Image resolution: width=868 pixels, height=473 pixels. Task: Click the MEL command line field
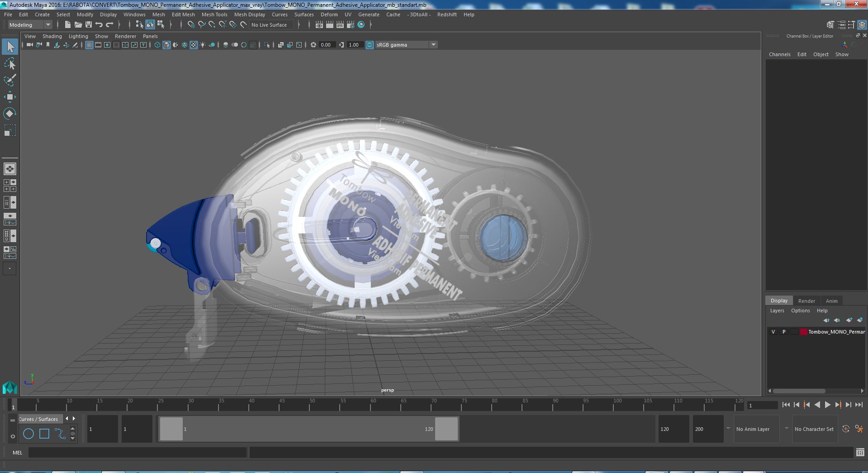(x=138, y=452)
